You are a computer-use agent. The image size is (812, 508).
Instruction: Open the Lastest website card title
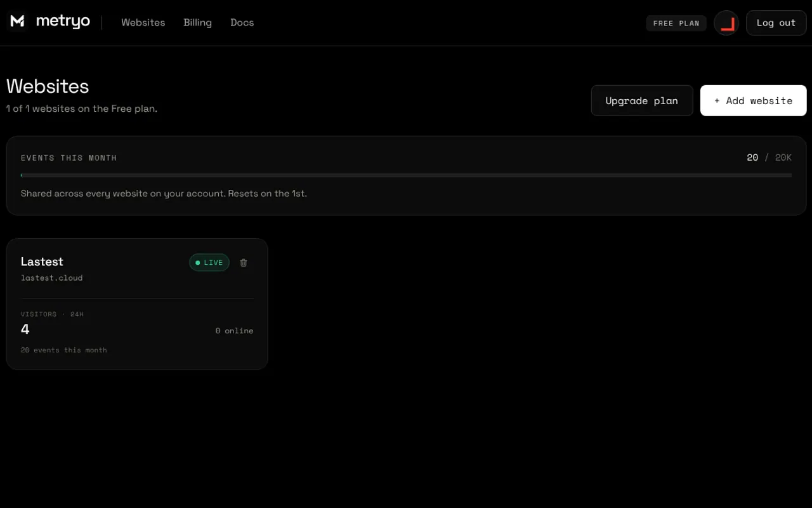coord(42,262)
